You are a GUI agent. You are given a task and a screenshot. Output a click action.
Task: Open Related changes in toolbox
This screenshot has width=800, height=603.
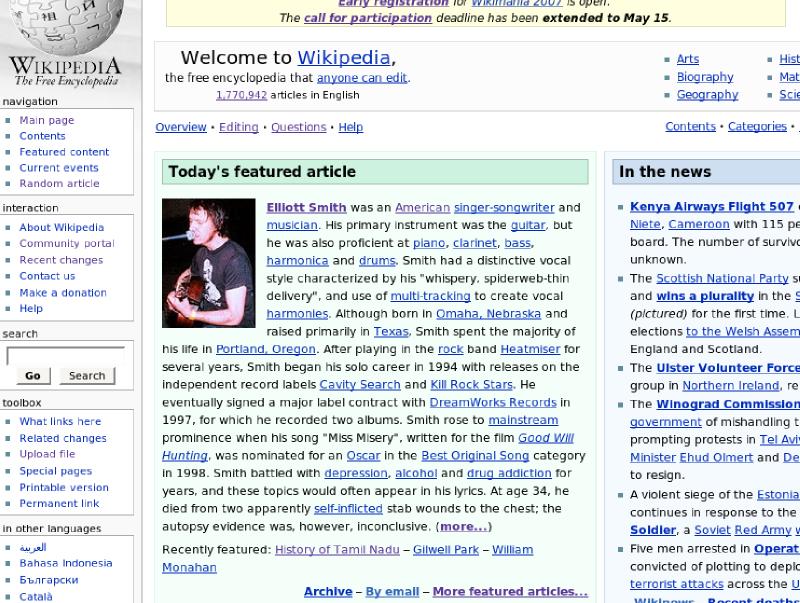(x=63, y=438)
